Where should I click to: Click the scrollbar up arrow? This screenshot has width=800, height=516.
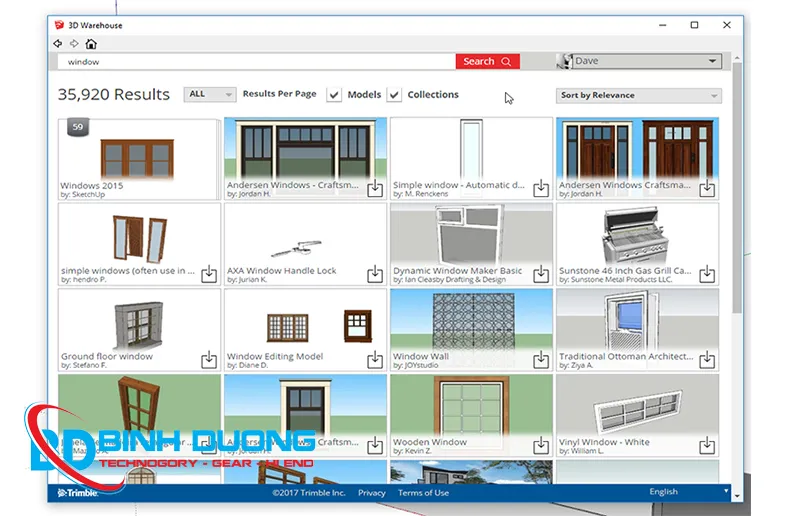click(x=737, y=59)
